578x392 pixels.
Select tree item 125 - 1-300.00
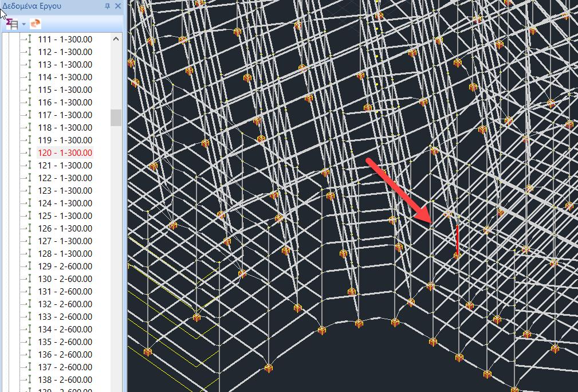(65, 215)
